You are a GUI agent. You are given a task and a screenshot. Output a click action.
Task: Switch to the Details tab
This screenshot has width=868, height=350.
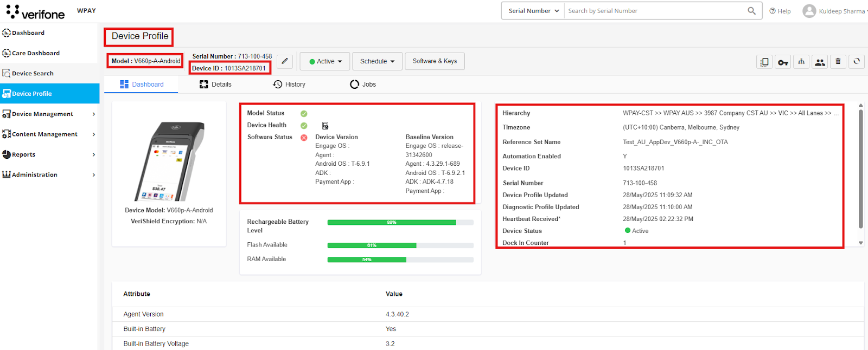click(215, 85)
